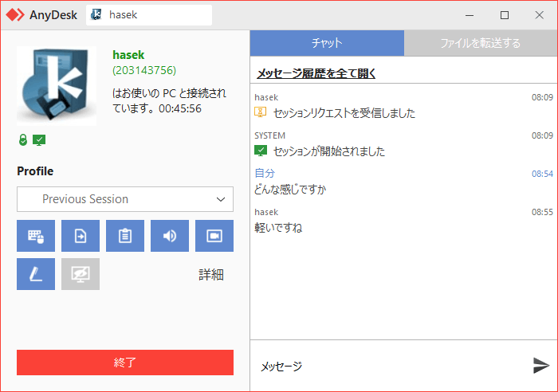Toggle file transfer permission icon

(81, 236)
